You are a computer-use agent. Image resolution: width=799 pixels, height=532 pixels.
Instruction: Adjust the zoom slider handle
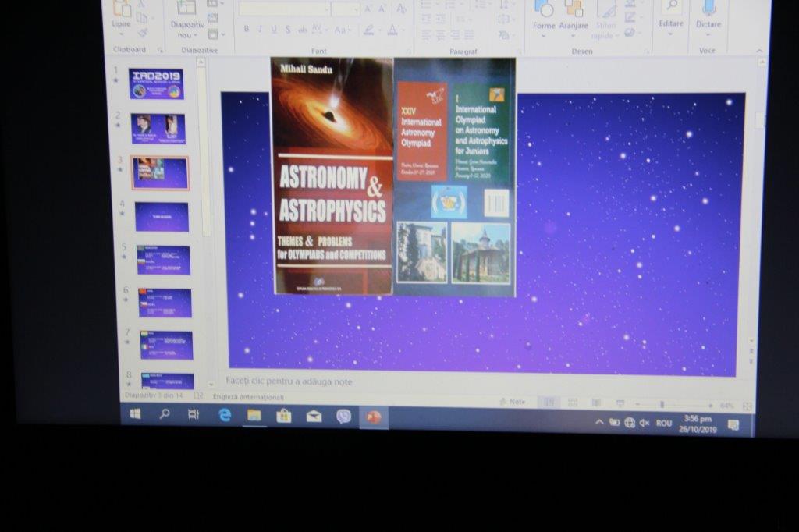click(662, 405)
